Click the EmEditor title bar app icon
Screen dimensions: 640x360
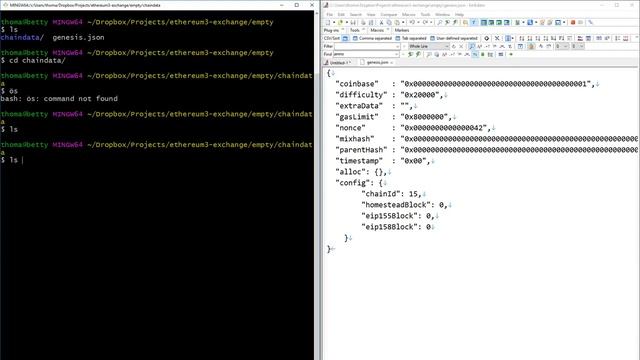[325, 5]
